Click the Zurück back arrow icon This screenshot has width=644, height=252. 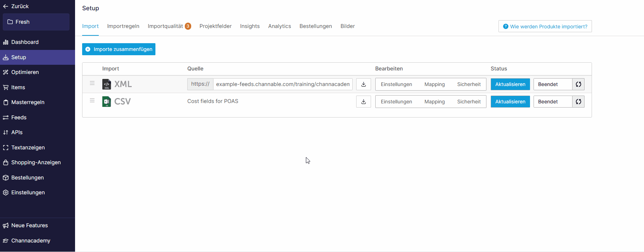tap(5, 6)
